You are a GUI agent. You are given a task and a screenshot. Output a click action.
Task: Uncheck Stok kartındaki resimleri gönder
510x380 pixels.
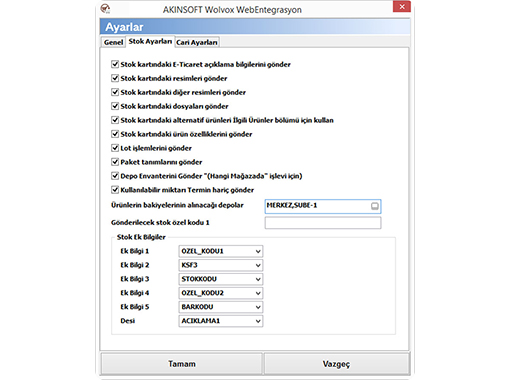(x=115, y=78)
